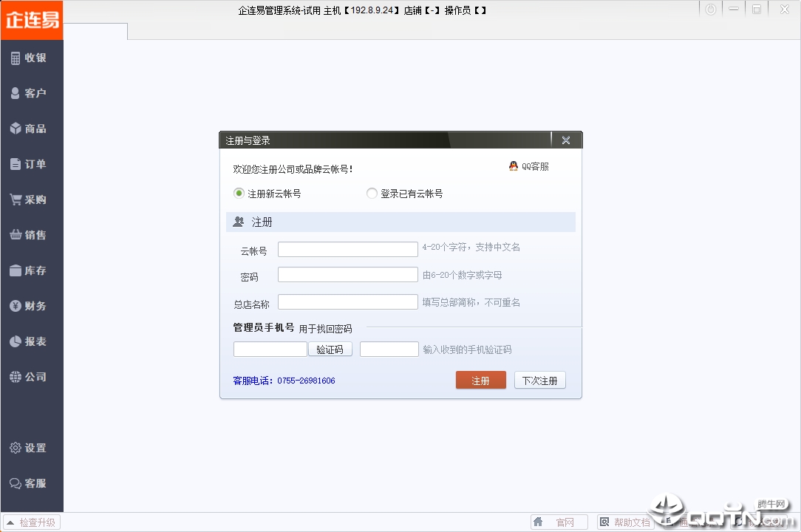This screenshot has height=532, width=801.
Task: Click the 企连易 logo
Action: [x=32, y=20]
